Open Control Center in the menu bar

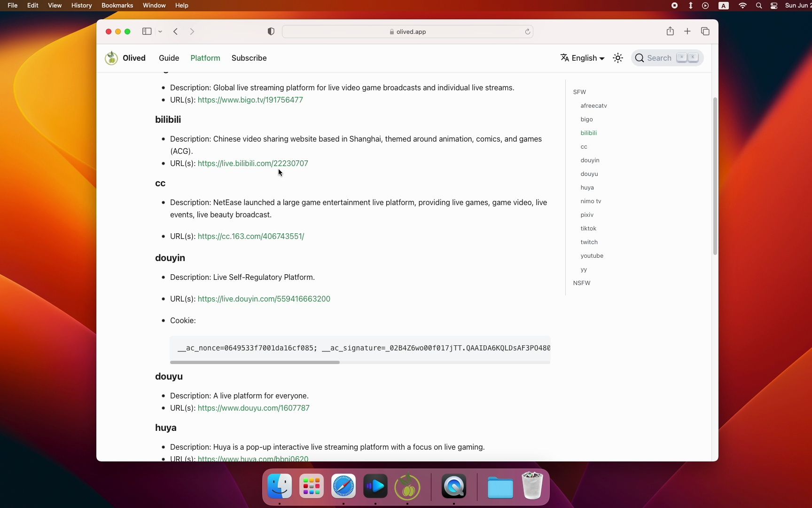pyautogui.click(x=774, y=6)
